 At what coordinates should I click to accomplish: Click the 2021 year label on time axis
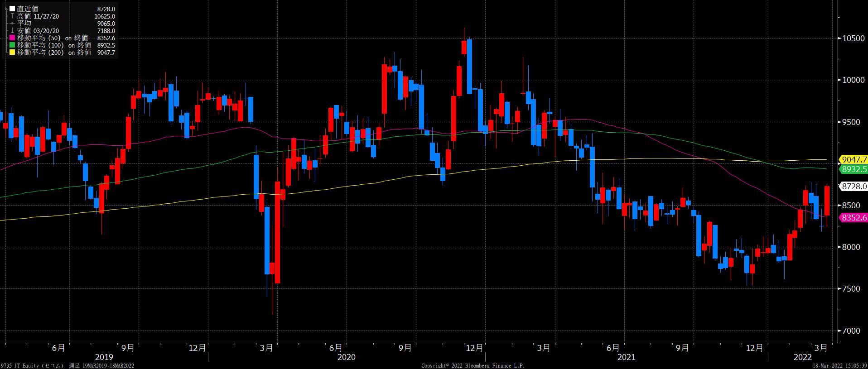[x=627, y=357]
